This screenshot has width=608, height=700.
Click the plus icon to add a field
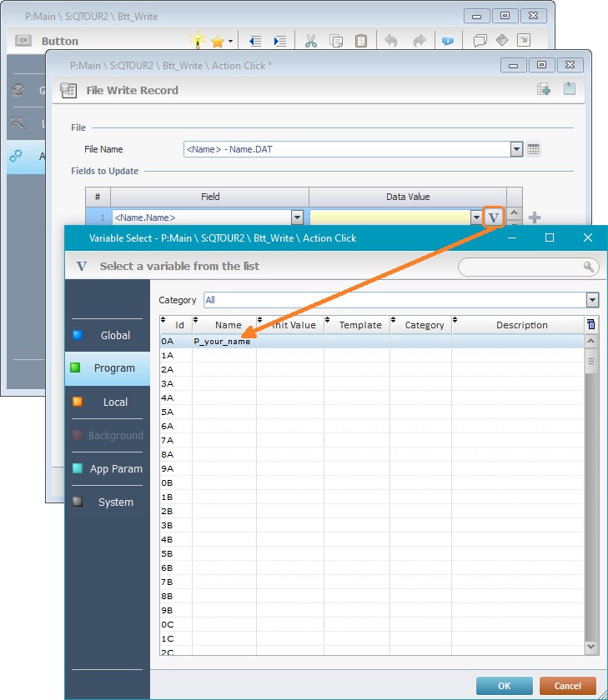tap(535, 217)
